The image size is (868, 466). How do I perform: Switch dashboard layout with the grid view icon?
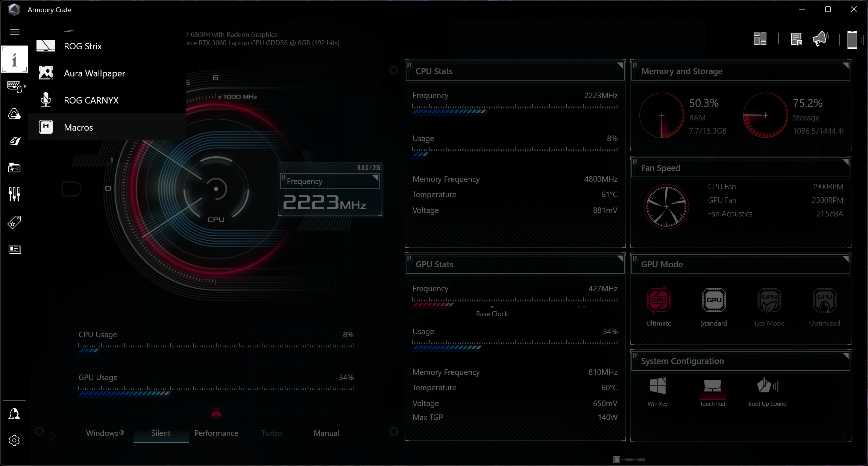[760, 39]
